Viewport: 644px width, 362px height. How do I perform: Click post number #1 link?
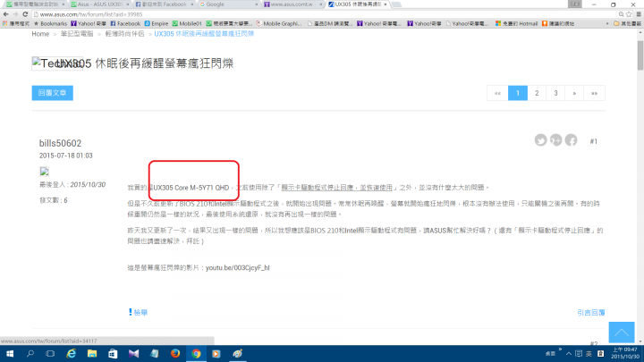pyautogui.click(x=594, y=141)
